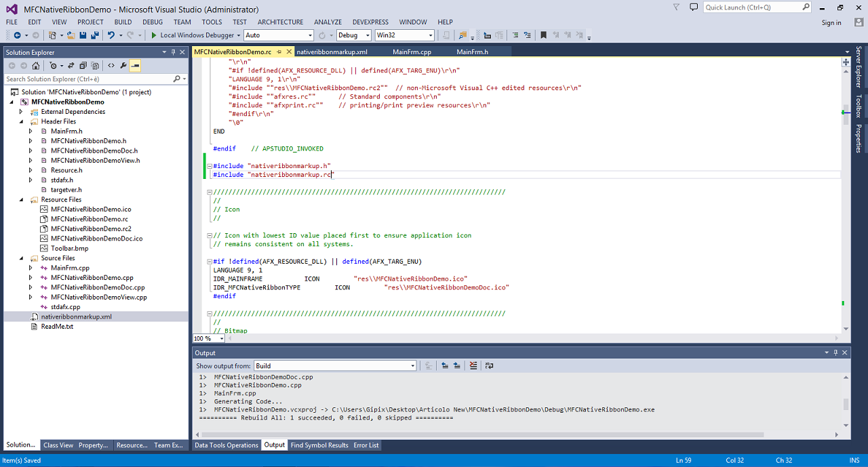Collapse the Resource Files folder
Screen dimensions: 868x467
click(21, 199)
